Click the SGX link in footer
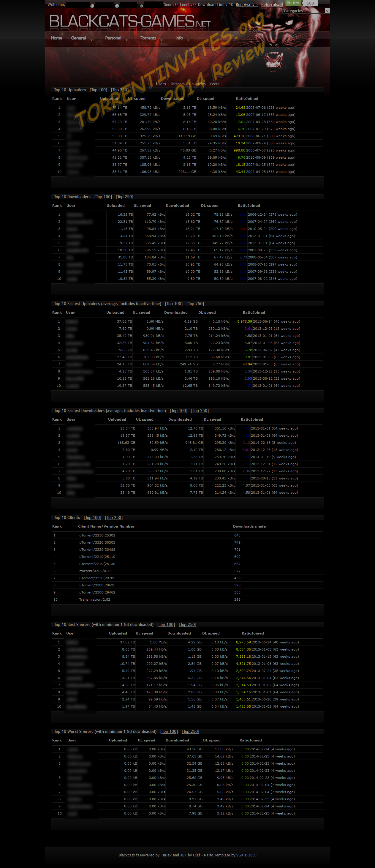Screen dimensions: 375x868 point(240,855)
